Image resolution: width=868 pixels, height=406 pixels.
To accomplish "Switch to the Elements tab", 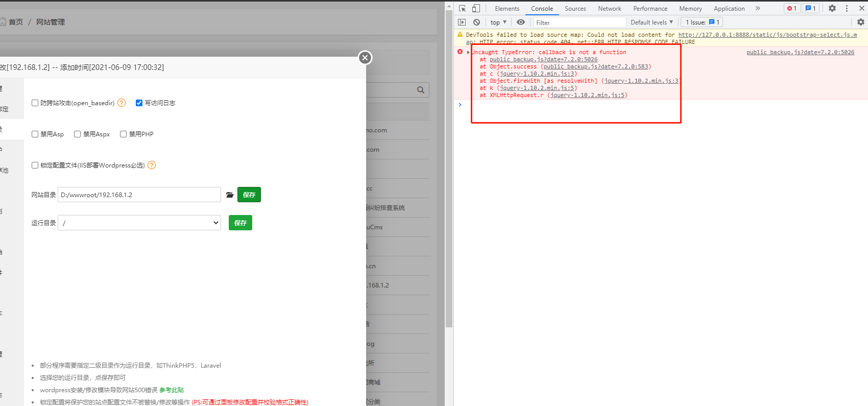I will pyautogui.click(x=507, y=9).
